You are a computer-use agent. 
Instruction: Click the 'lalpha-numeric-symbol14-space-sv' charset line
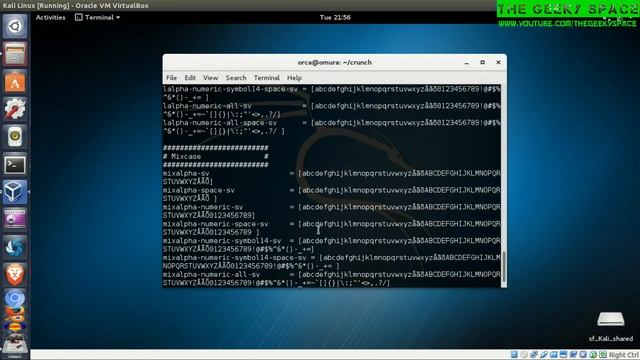coord(331,93)
